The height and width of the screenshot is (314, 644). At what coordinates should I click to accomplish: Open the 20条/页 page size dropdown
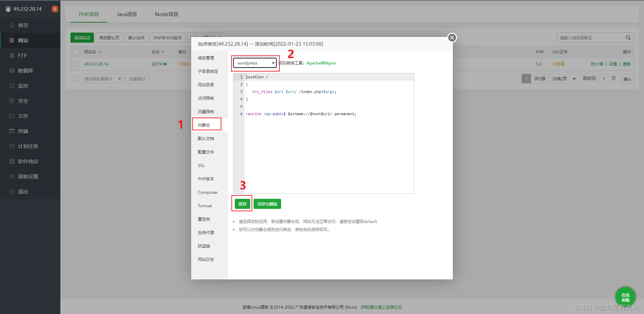pyautogui.click(x=563, y=79)
